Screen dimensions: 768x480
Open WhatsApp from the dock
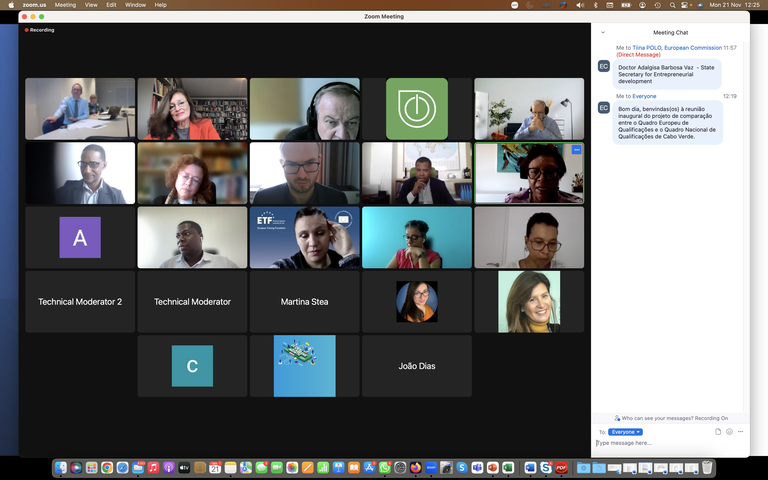pyautogui.click(x=385, y=467)
